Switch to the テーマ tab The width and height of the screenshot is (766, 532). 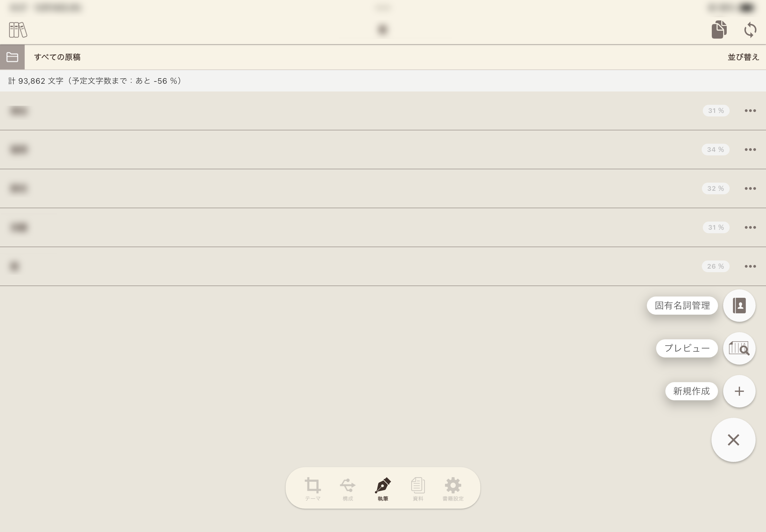tap(313, 489)
